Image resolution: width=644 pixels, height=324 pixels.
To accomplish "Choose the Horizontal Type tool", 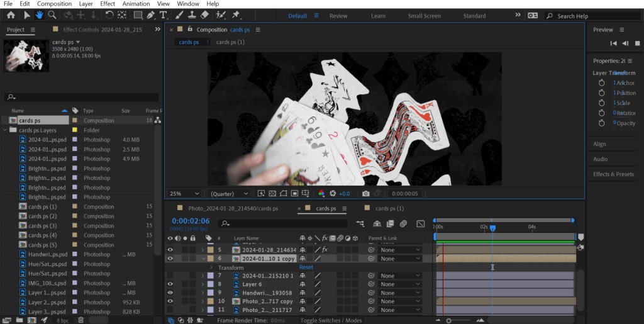I will [x=164, y=15].
